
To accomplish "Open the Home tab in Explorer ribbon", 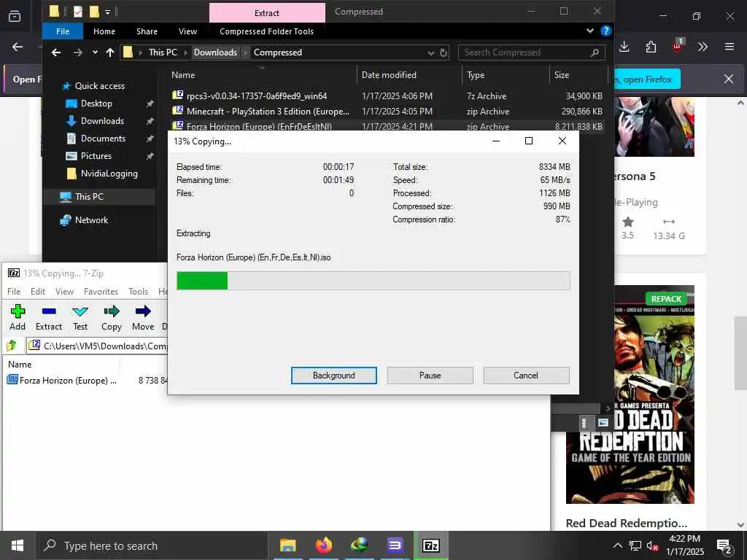I will pyautogui.click(x=104, y=31).
